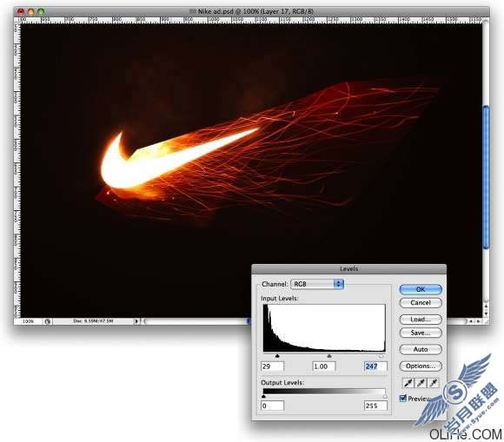
Task: Click the scroll down arrow of document window
Action: [486, 313]
